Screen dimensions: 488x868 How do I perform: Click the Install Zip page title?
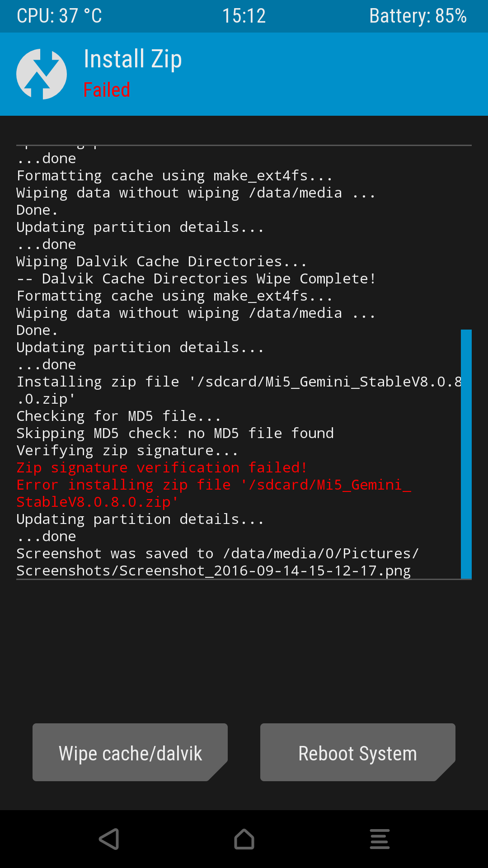click(x=133, y=59)
